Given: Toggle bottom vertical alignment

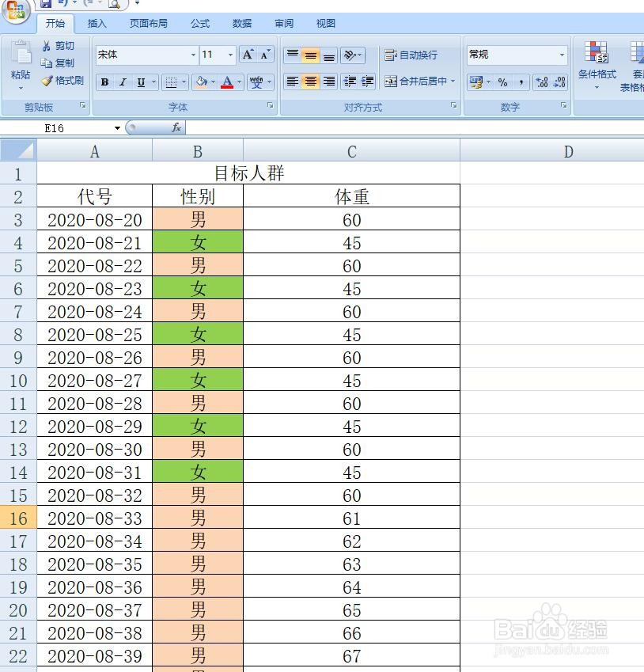Looking at the screenshot, I should coord(328,55).
